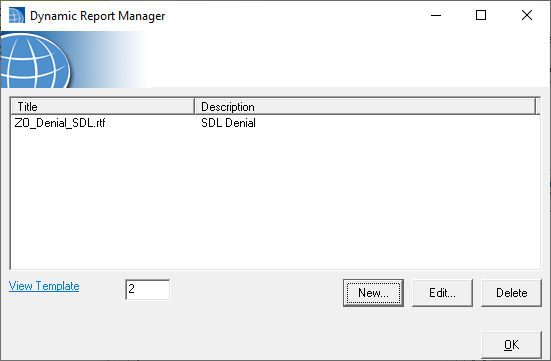
Task: Click the number input field showing 2
Action: [148, 290]
